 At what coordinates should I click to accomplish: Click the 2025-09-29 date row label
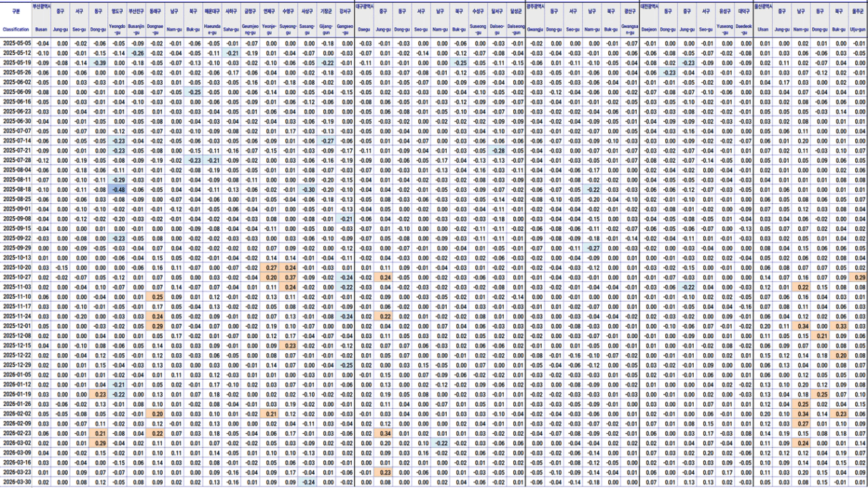point(16,248)
